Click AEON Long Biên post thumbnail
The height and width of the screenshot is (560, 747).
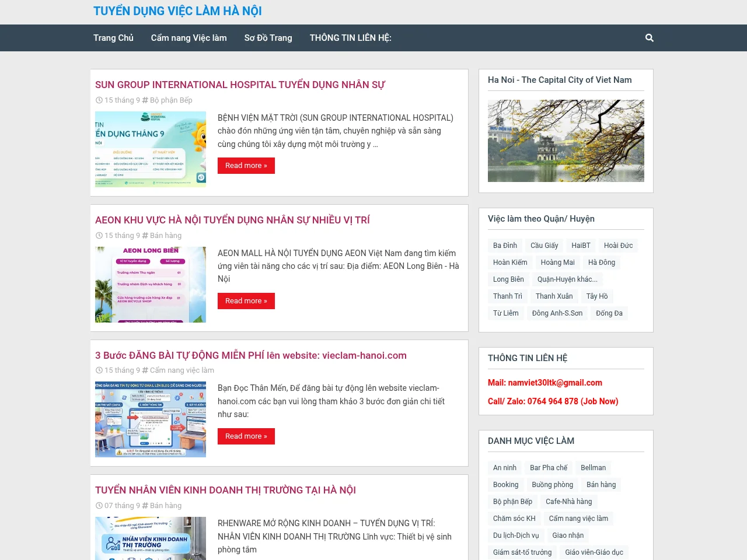[151, 285]
